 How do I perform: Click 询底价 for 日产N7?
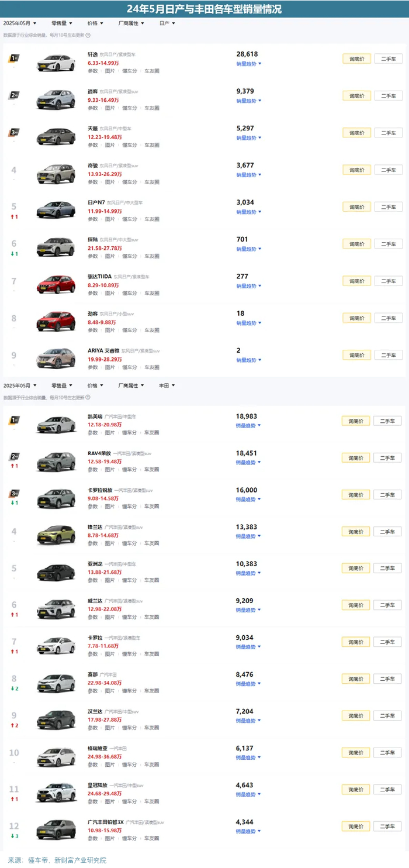356,207
